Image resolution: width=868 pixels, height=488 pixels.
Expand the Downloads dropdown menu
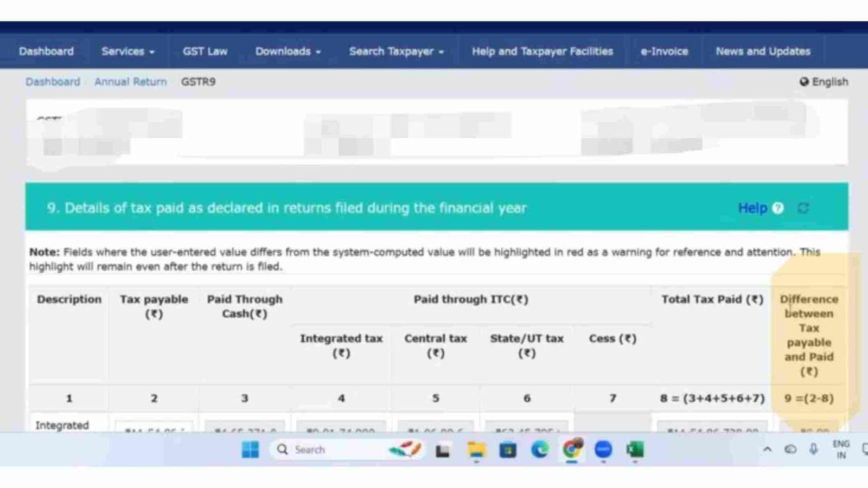click(x=288, y=52)
